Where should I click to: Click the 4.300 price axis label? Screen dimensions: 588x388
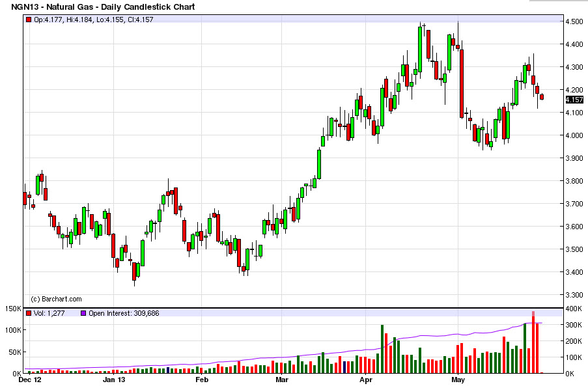click(574, 67)
